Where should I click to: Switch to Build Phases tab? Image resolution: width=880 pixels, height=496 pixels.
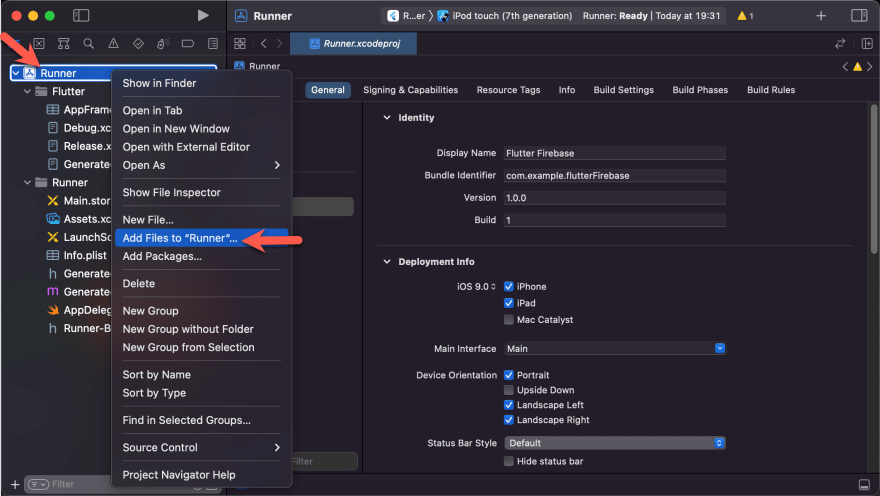[700, 90]
